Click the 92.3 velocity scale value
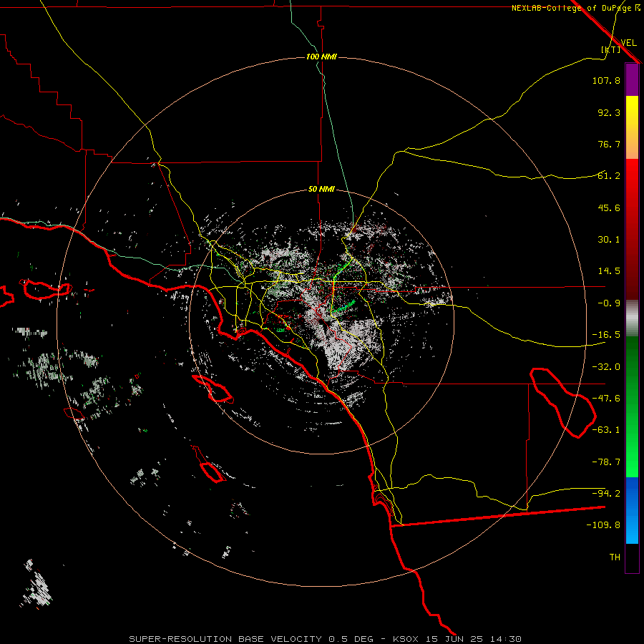Image resolution: width=644 pixels, height=644 pixels. [x=609, y=112]
